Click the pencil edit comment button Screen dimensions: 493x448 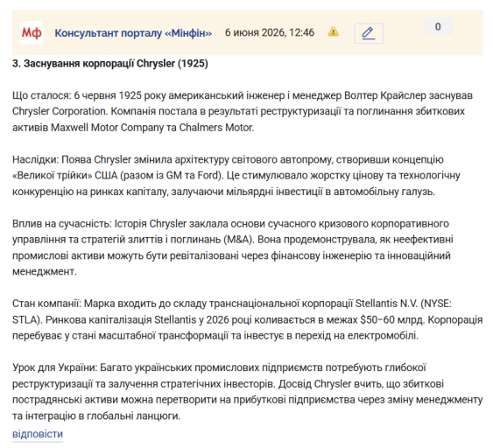[369, 33]
